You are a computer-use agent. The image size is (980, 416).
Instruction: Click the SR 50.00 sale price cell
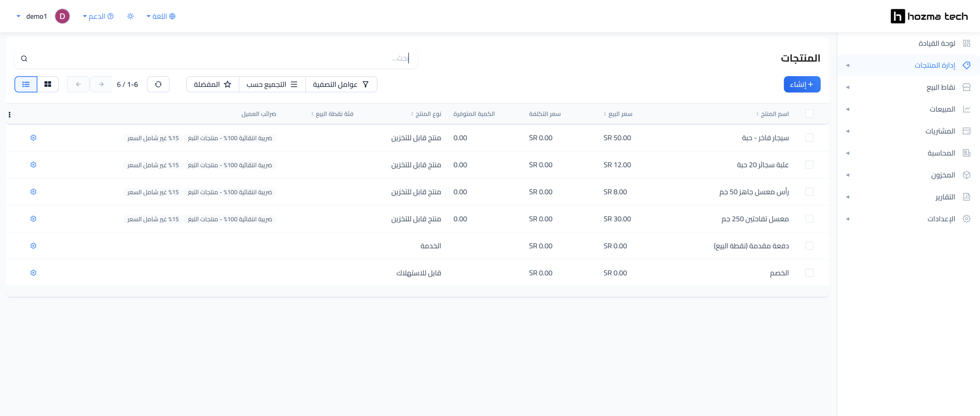(x=617, y=138)
